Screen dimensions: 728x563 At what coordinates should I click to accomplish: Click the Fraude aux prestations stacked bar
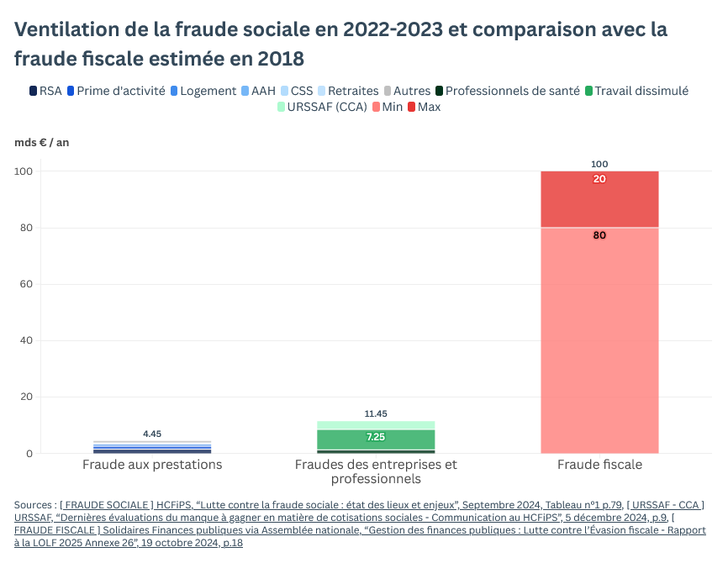[x=152, y=447]
